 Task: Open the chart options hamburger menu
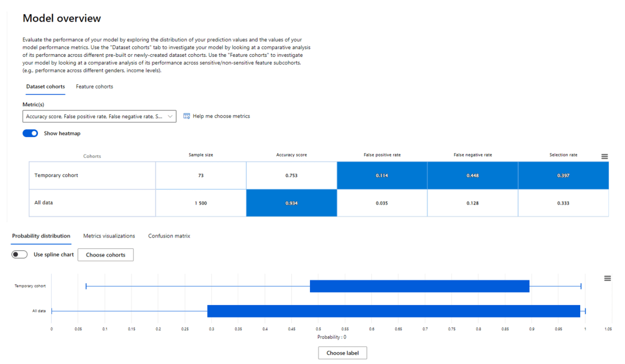pos(607,278)
